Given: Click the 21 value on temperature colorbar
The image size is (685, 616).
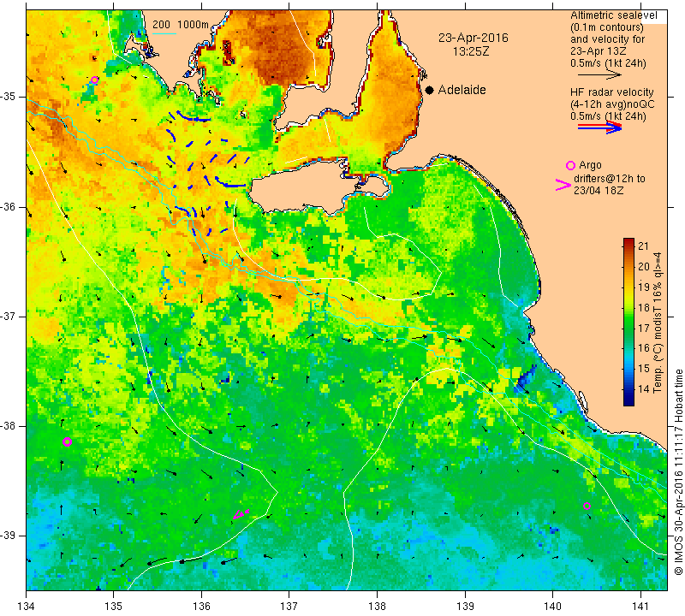Looking at the screenshot, I should coord(643,246).
